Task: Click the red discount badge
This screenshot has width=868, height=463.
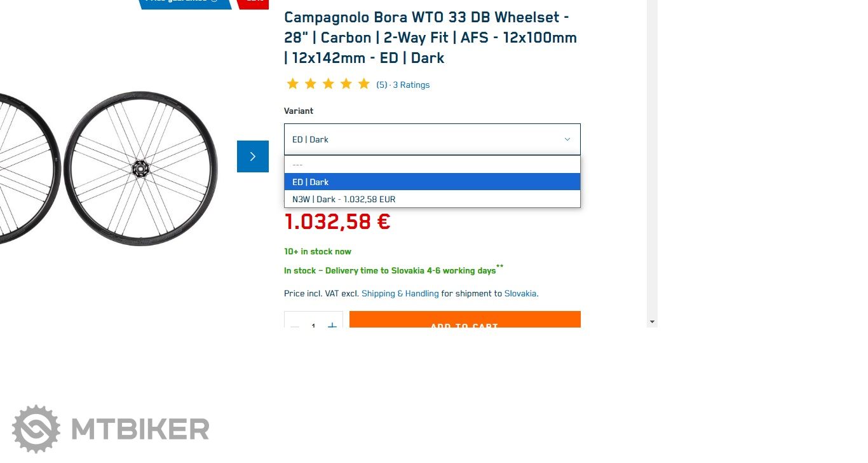Action: click(253, 3)
